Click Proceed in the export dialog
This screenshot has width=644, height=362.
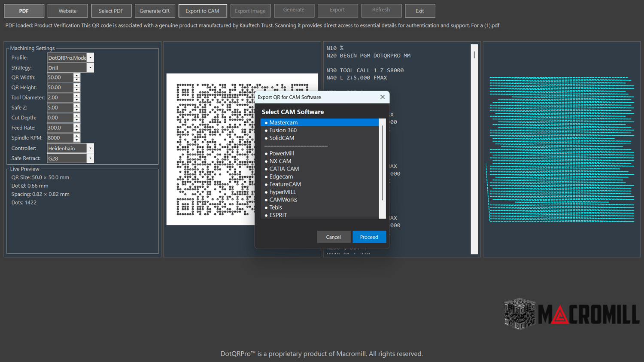369,237
